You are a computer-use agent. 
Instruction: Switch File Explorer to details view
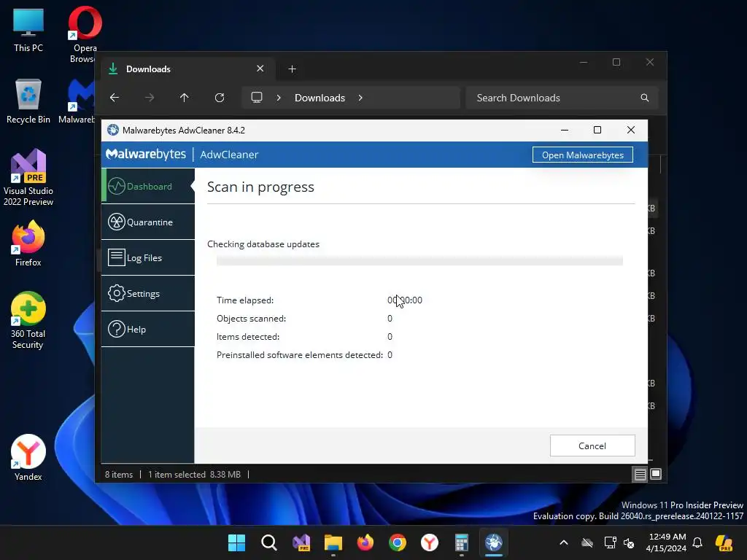tap(640, 474)
